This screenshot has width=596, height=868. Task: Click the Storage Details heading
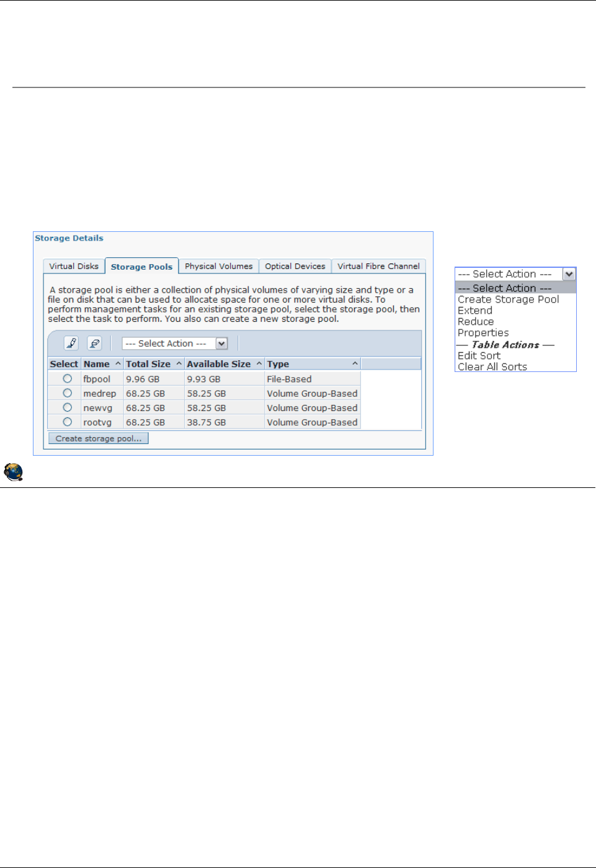pyautogui.click(x=69, y=238)
